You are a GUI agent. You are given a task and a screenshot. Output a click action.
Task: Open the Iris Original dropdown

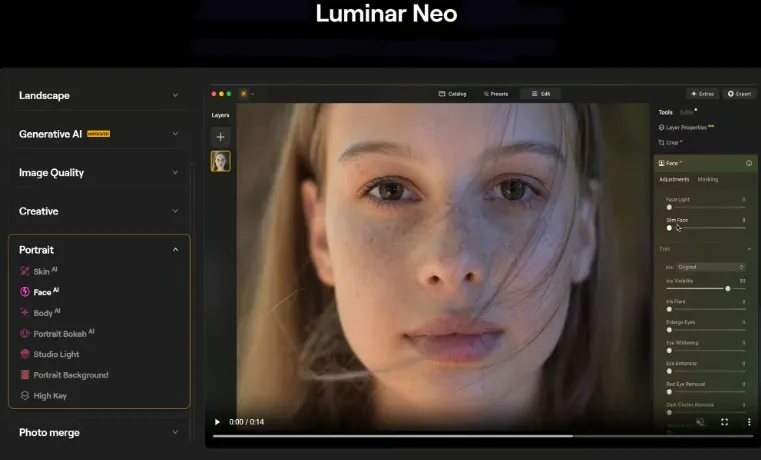711,267
